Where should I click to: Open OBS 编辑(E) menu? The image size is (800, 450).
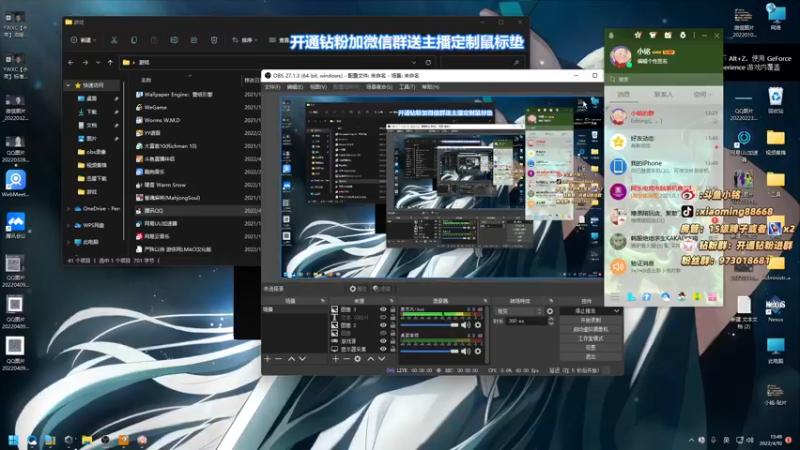(295, 87)
